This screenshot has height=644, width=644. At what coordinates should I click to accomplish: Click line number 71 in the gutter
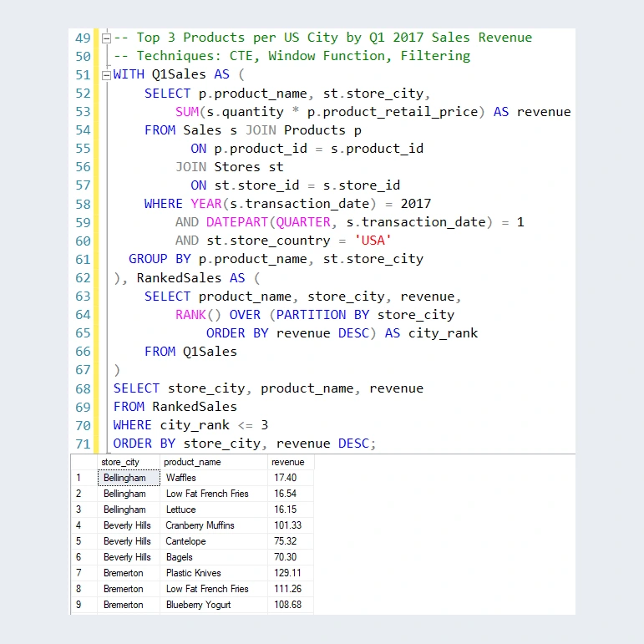click(83, 444)
